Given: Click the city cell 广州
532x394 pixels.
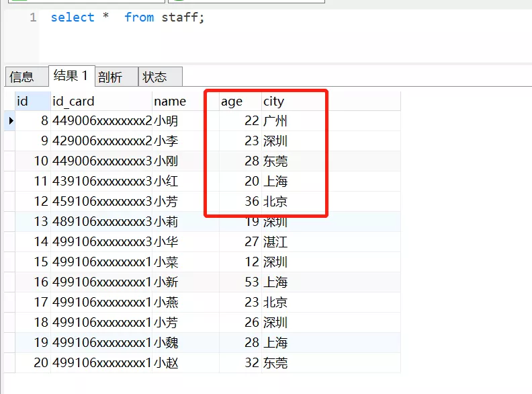Looking at the screenshot, I should 330,121.
